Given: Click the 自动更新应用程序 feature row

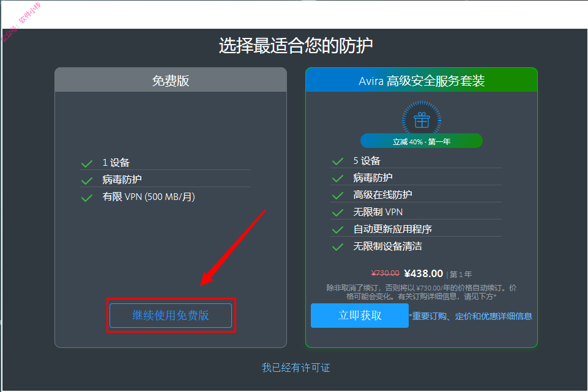Looking at the screenshot, I should click(416, 229).
